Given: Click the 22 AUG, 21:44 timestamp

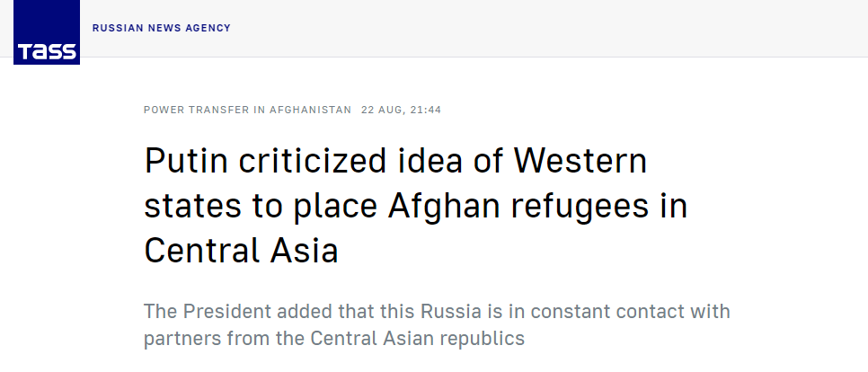Looking at the screenshot, I should (402, 110).
